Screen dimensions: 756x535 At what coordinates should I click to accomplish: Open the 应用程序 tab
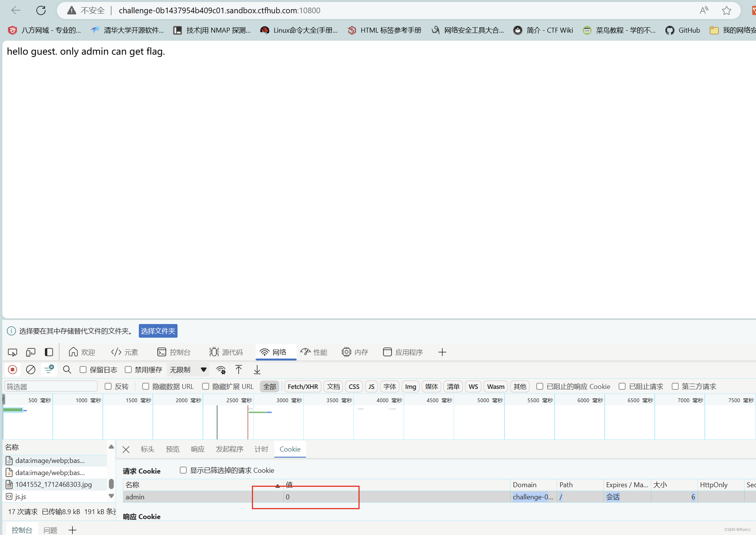point(403,352)
